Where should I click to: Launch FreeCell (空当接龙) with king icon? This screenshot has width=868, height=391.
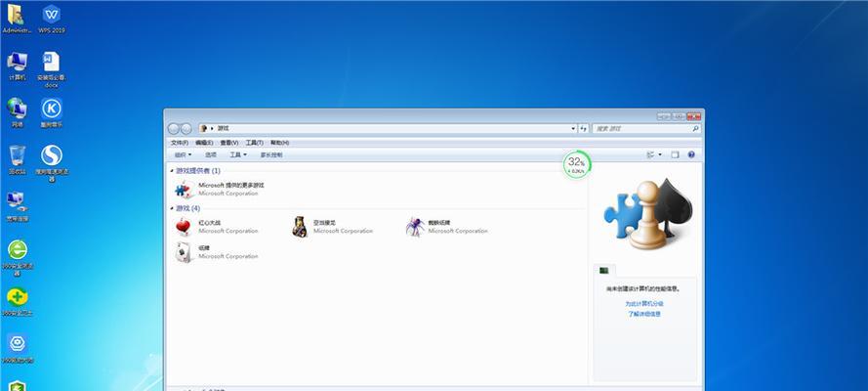(332, 227)
